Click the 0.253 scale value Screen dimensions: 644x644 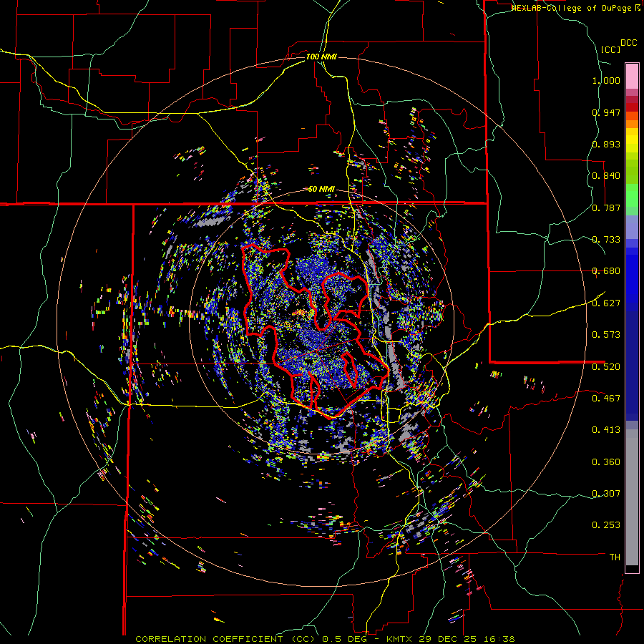point(606,525)
